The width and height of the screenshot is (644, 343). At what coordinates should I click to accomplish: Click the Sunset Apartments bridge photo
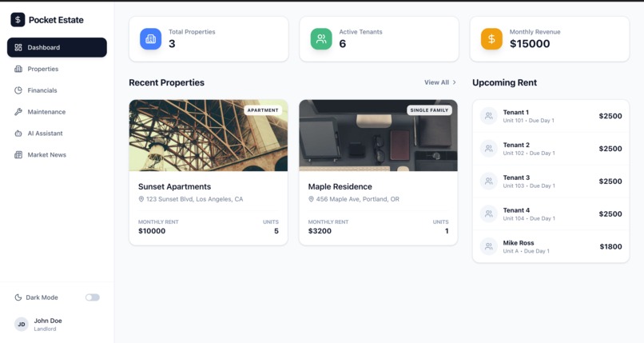[x=209, y=136]
